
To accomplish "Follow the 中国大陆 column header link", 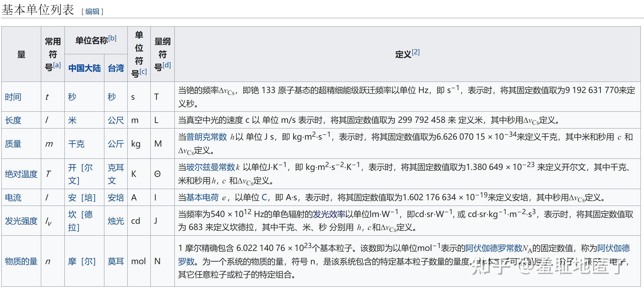I will pos(85,68).
